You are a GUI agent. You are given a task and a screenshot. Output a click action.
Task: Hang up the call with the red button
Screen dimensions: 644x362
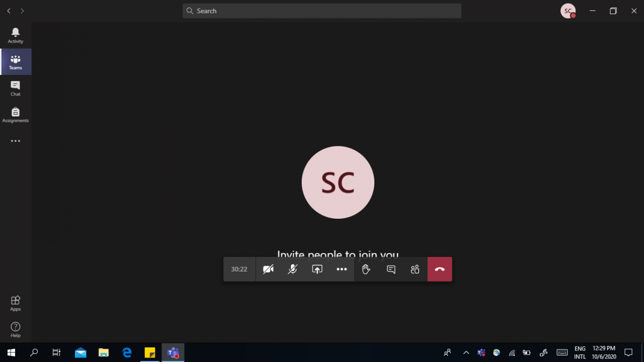tap(440, 269)
